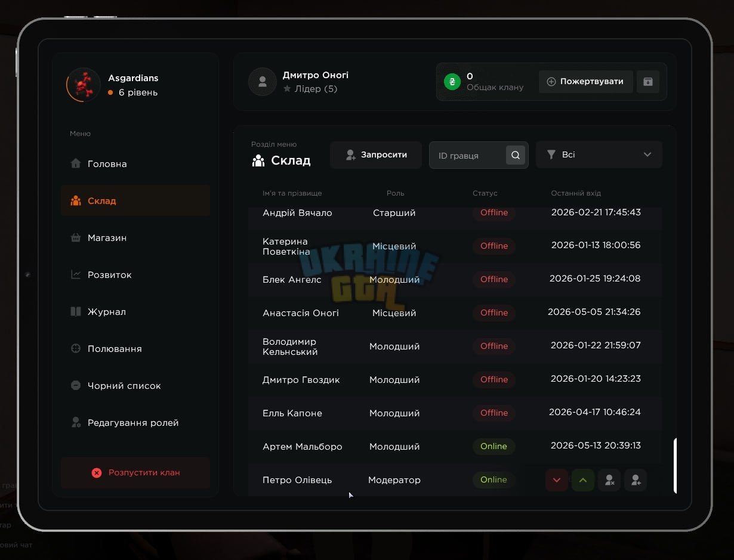Click the book icon beside Журнал
This screenshot has height=560, width=734.
click(x=76, y=311)
